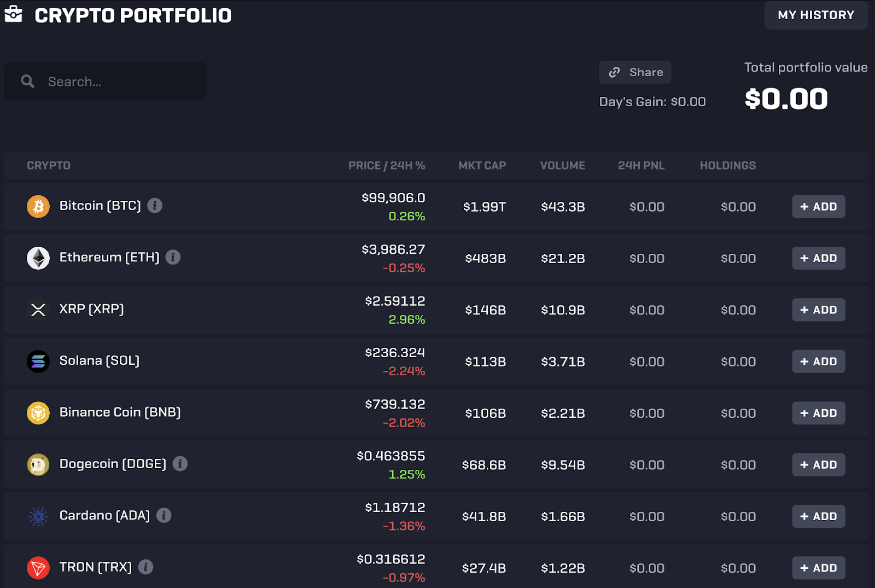Image resolution: width=875 pixels, height=588 pixels.
Task: Click the Binance Coin logo
Action: coord(38,413)
